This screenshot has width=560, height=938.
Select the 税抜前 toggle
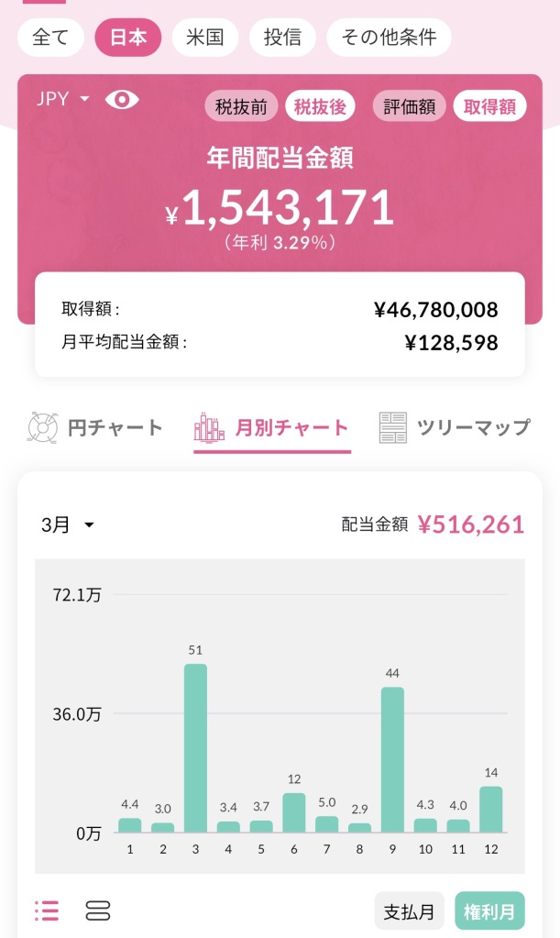pos(241,106)
